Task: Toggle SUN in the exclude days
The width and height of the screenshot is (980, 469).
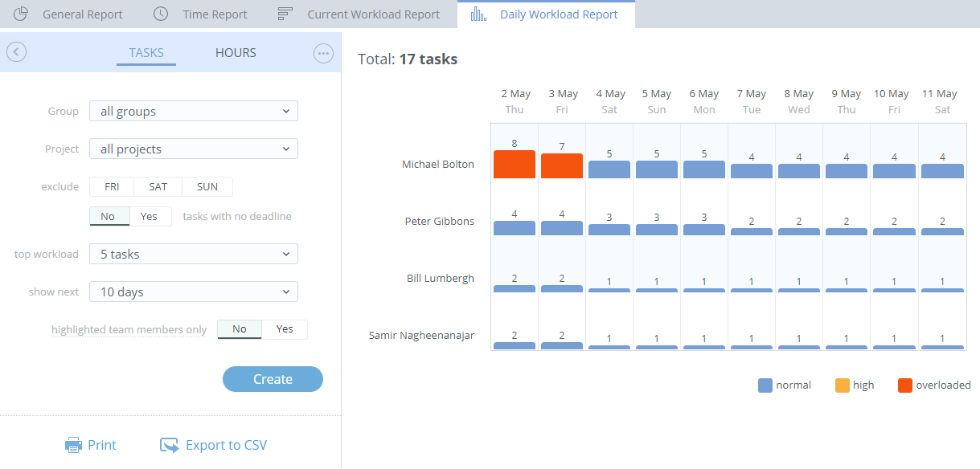Action: click(207, 186)
